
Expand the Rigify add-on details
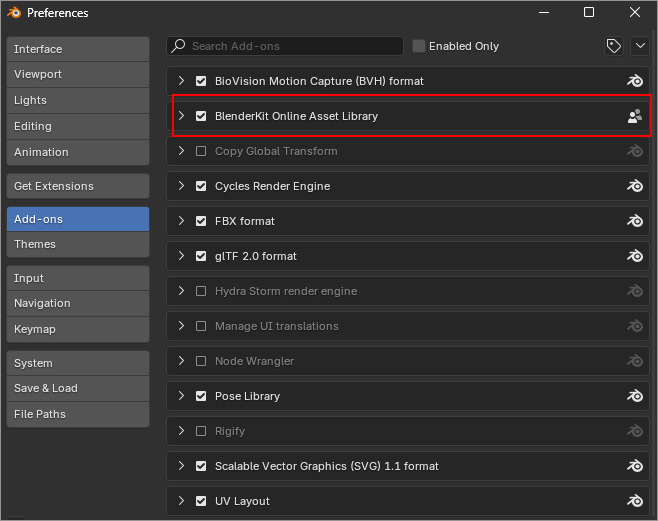click(x=181, y=431)
